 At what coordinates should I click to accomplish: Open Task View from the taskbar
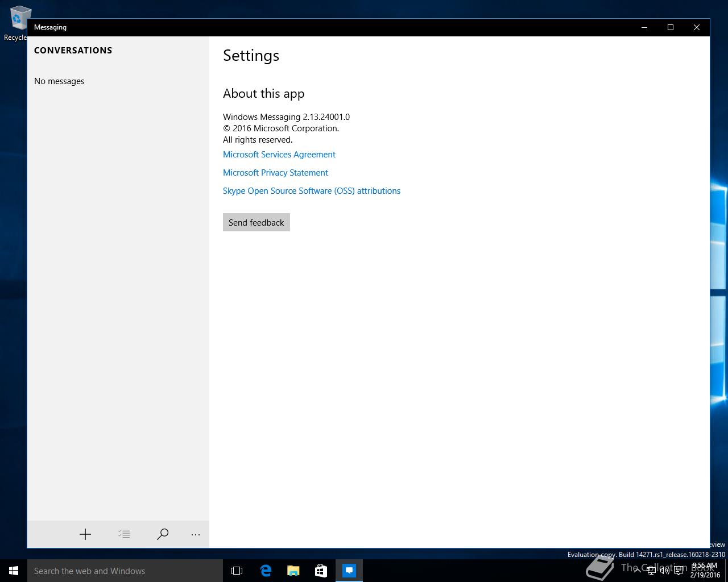click(237, 571)
